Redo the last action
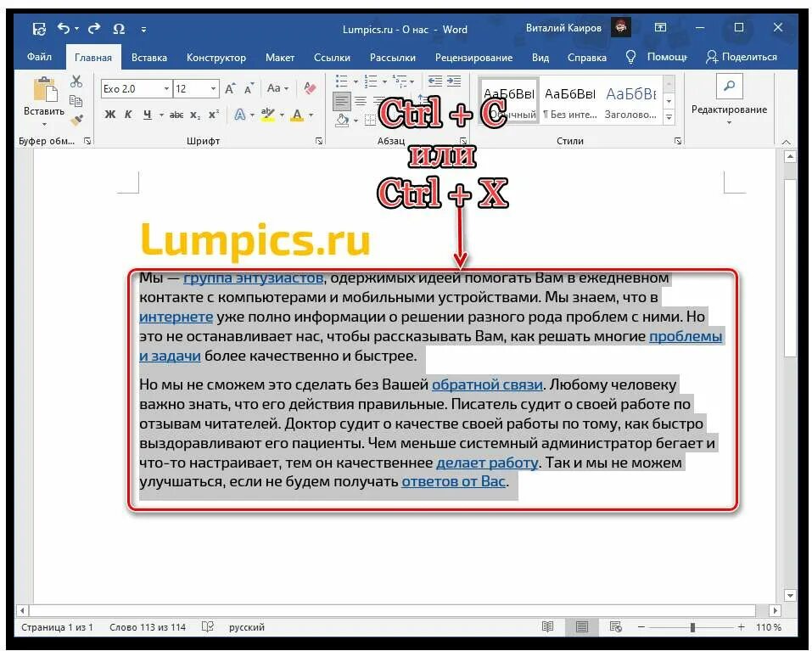This screenshot has width=812, height=651. 93,29
